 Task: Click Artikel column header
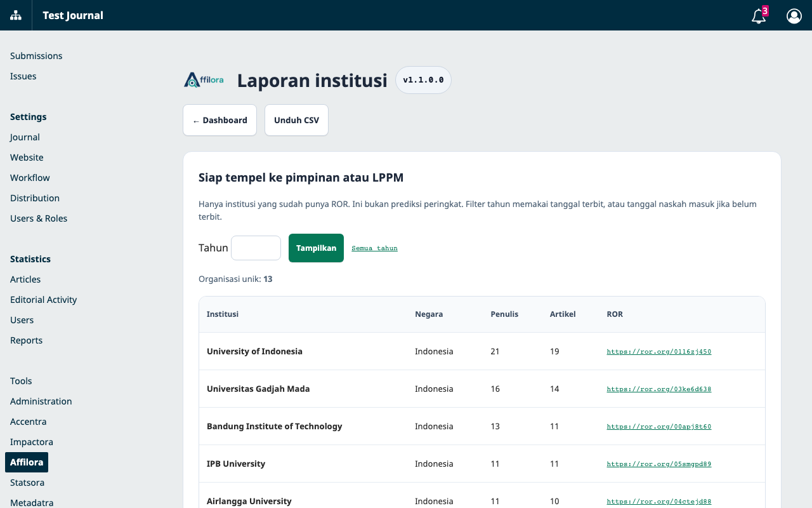coord(563,314)
